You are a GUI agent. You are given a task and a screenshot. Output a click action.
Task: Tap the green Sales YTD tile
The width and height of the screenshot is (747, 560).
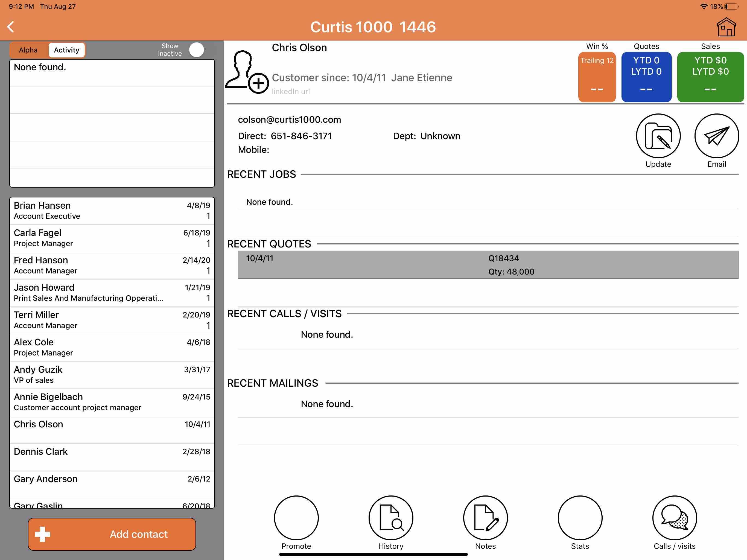pos(710,77)
